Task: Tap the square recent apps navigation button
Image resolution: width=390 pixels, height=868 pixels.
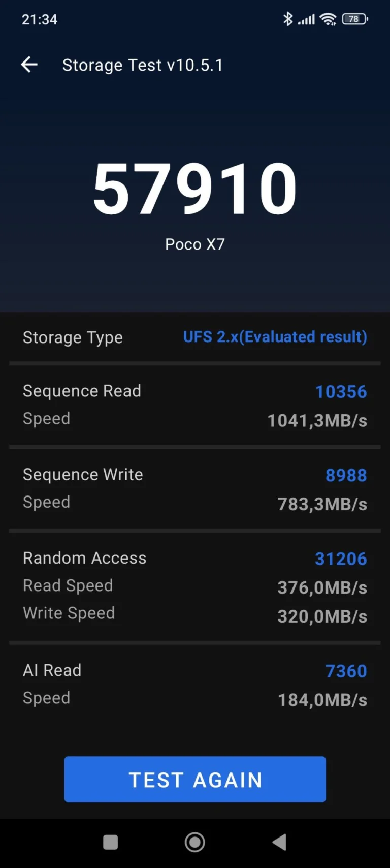Action: pos(110,842)
